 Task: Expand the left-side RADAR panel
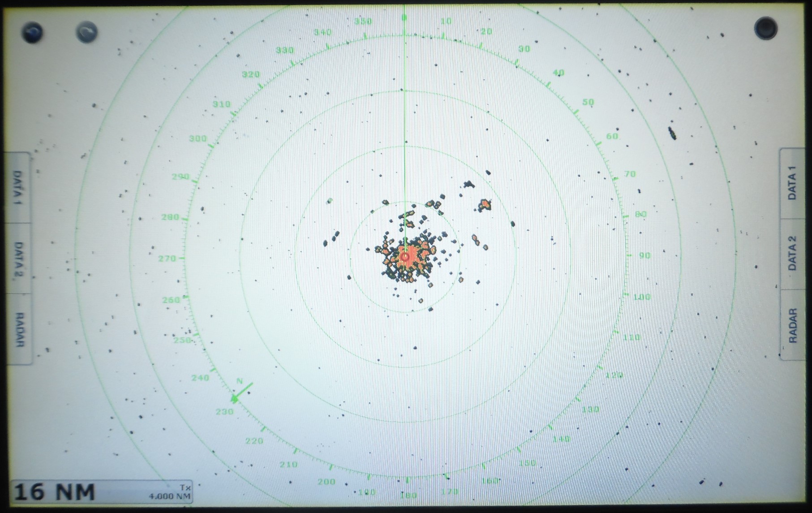(x=19, y=329)
